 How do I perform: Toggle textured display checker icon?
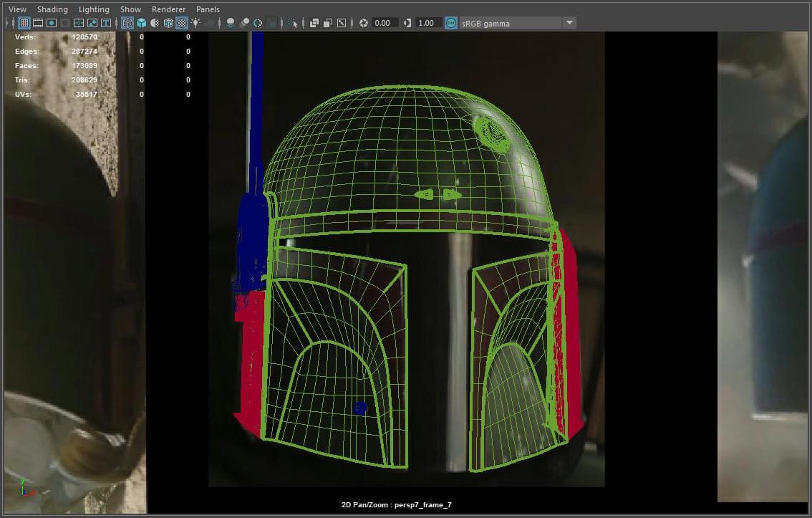point(182,23)
